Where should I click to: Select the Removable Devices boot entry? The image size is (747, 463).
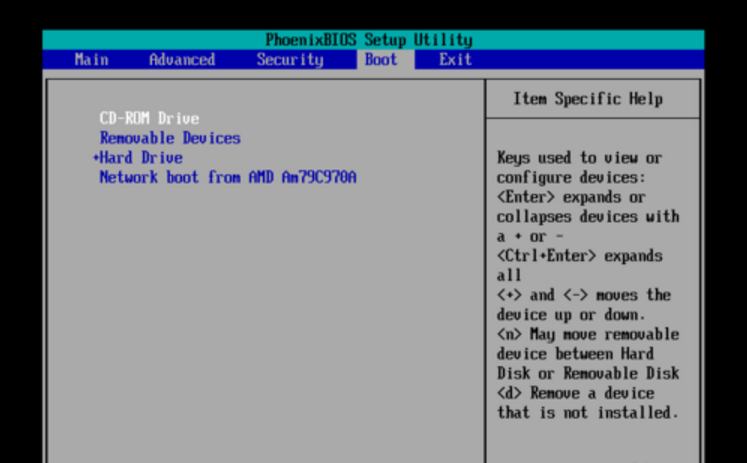[170, 138]
